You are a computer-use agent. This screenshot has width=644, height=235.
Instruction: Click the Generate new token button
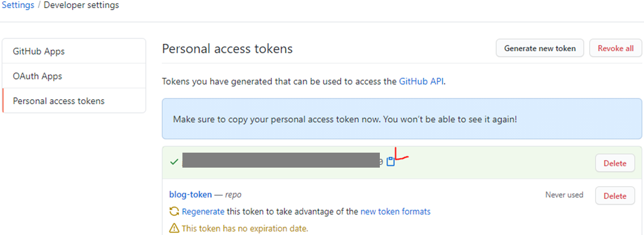[540, 48]
